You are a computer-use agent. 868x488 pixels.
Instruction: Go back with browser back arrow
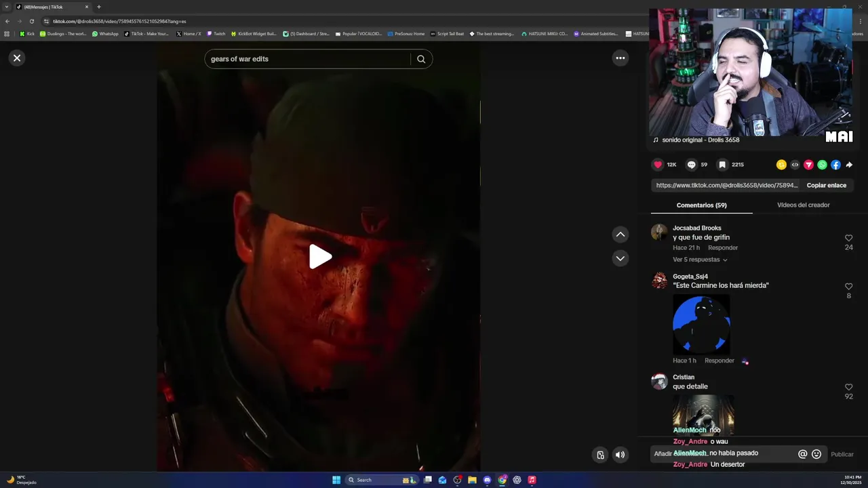(7, 21)
